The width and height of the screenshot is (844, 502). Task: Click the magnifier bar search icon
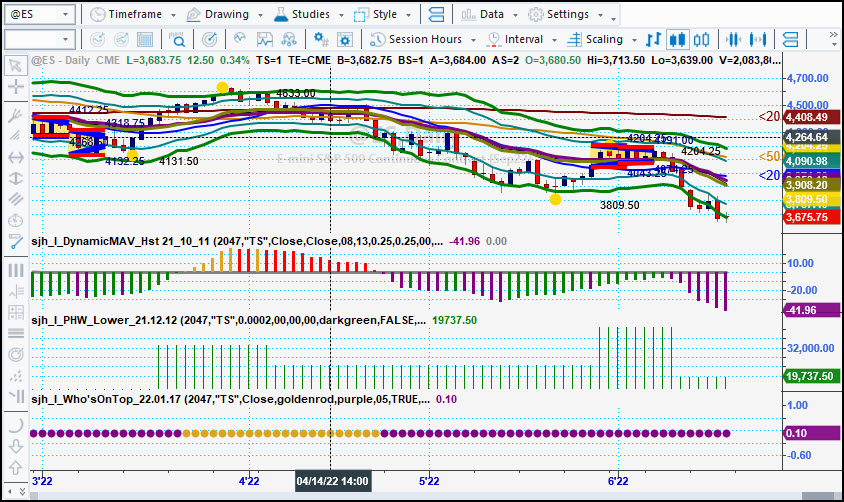click(x=177, y=39)
